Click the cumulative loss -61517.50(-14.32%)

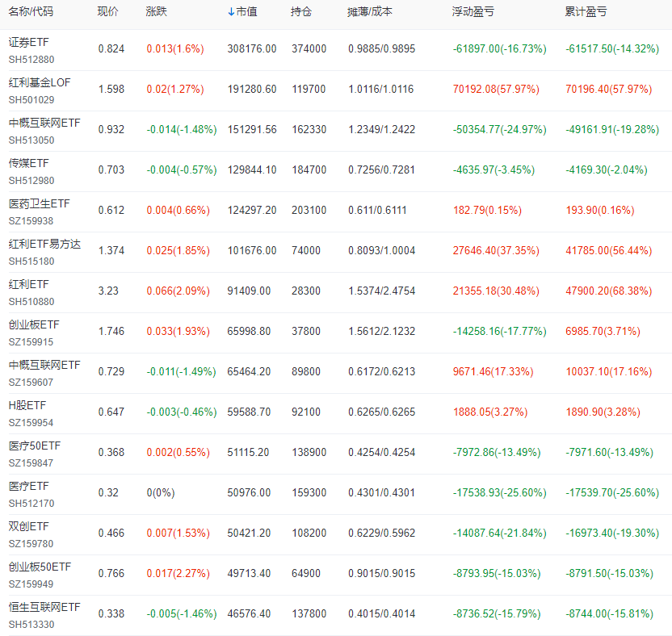pyautogui.click(x=612, y=48)
